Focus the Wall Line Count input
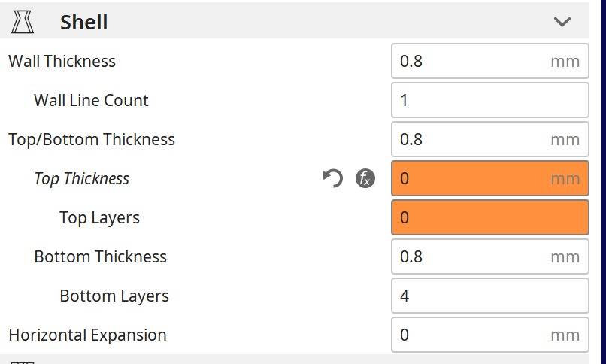This screenshot has width=606, height=364. coord(489,100)
